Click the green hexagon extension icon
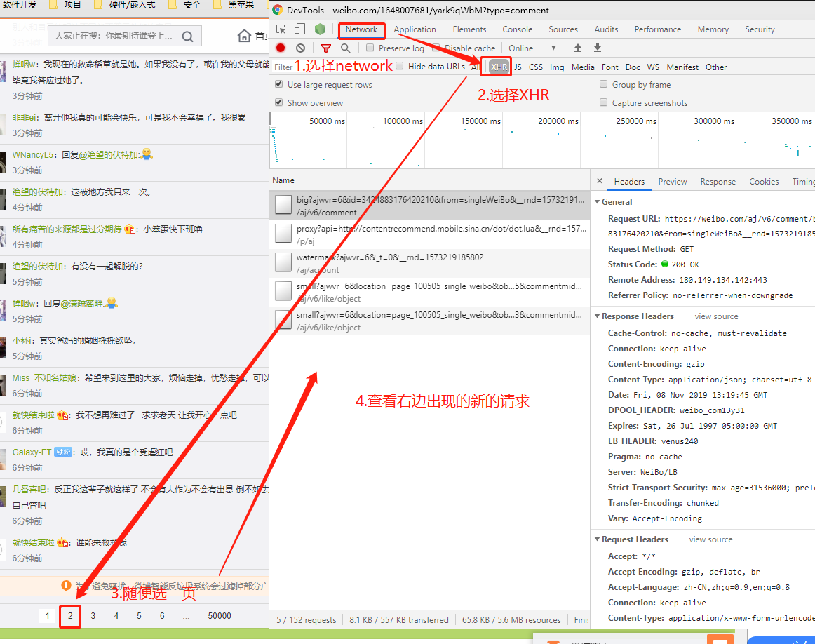 click(x=320, y=29)
